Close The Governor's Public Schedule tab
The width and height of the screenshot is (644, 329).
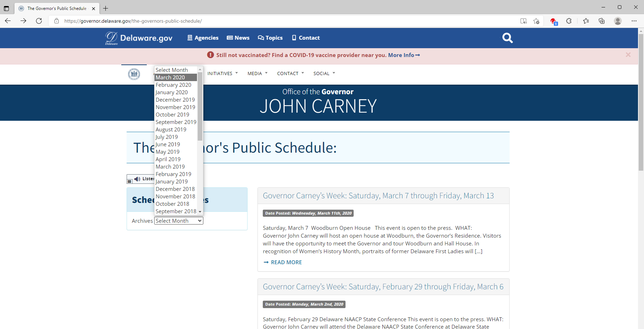point(93,8)
